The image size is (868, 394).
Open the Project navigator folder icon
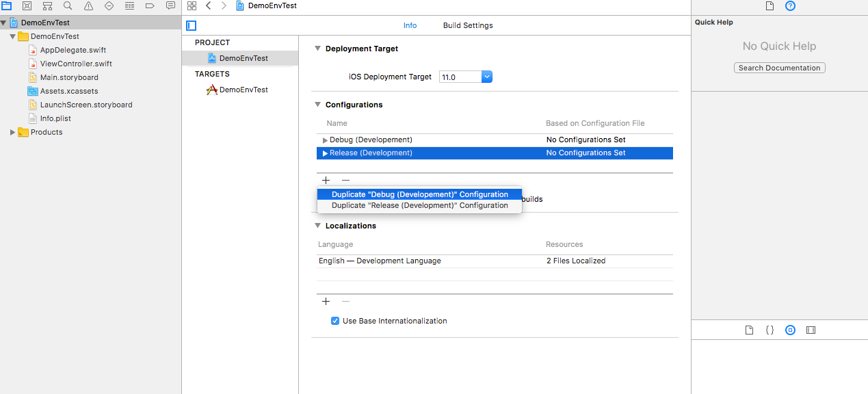6,5
